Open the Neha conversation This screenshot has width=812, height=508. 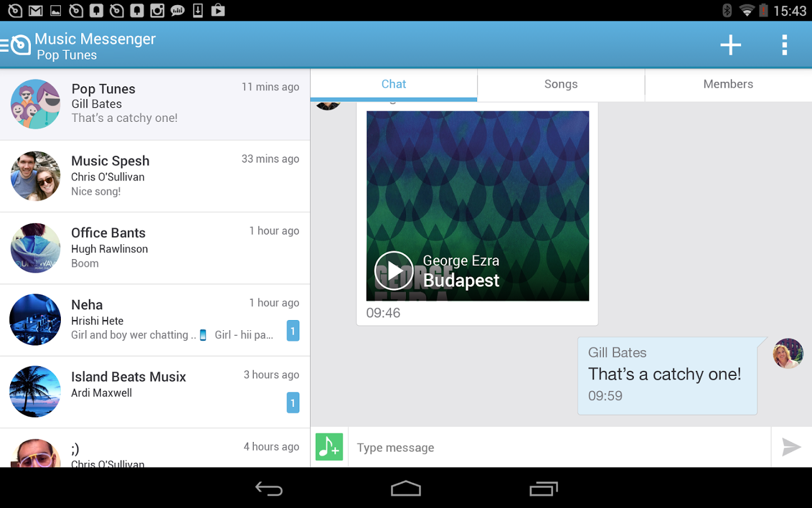point(155,320)
